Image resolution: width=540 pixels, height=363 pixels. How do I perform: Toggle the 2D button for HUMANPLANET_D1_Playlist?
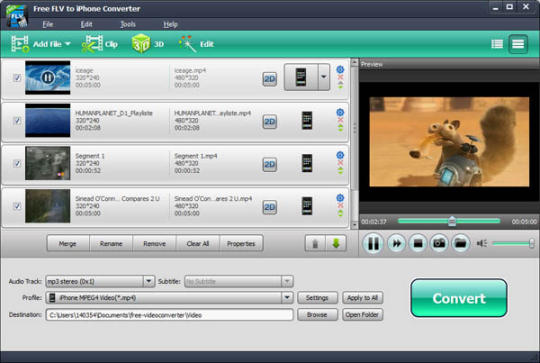270,122
